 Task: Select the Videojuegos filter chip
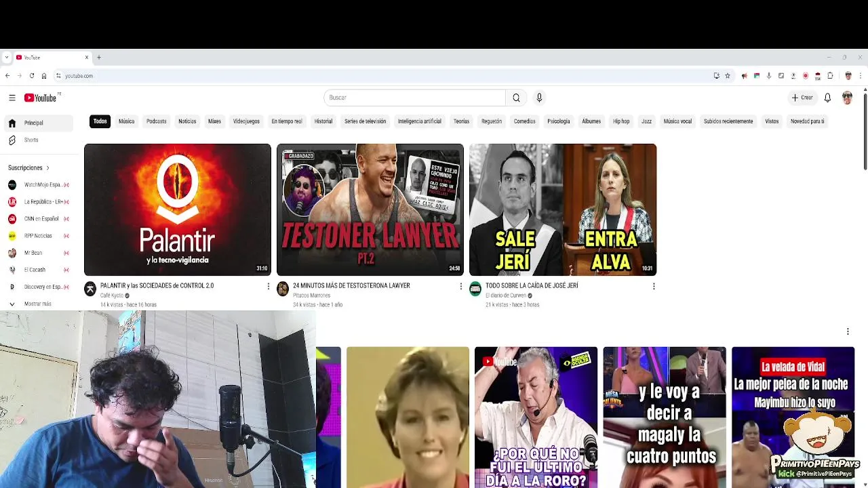click(246, 121)
